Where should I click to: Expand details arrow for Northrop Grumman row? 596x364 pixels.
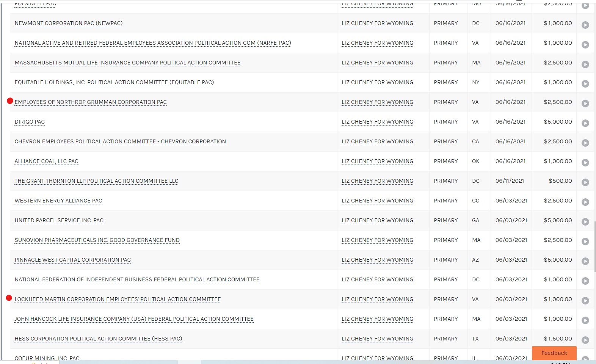click(585, 104)
